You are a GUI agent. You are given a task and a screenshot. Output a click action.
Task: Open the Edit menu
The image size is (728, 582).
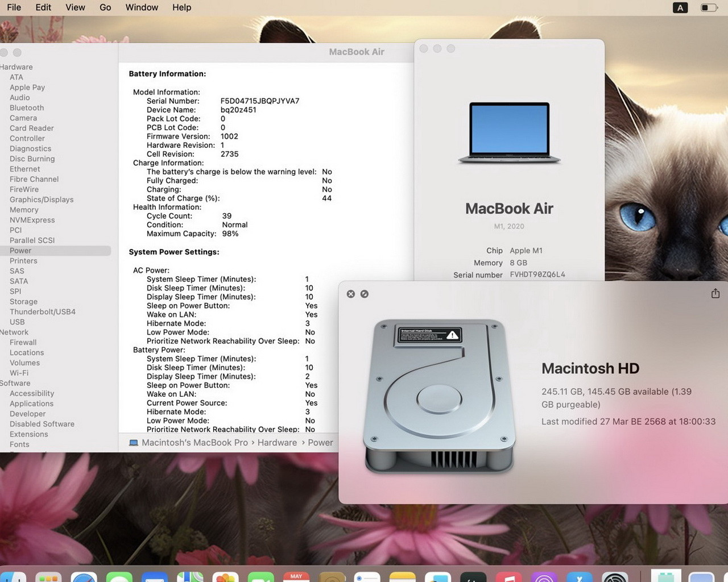point(43,7)
